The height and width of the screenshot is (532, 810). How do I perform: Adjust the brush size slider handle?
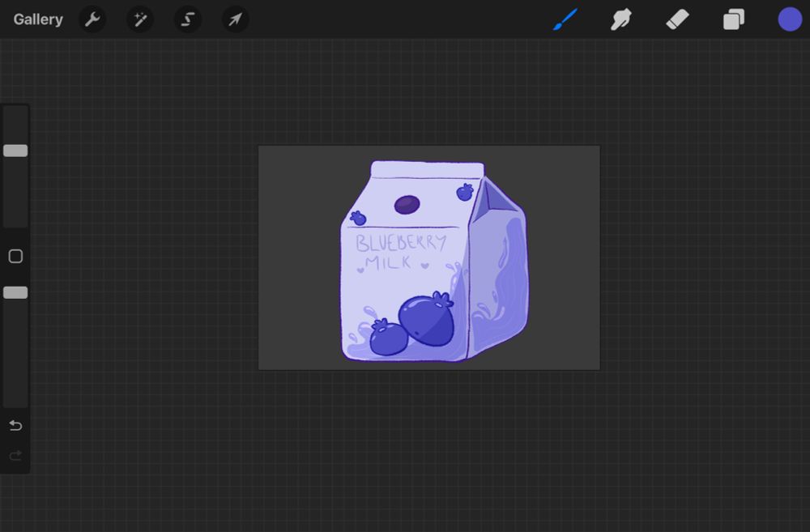15,150
